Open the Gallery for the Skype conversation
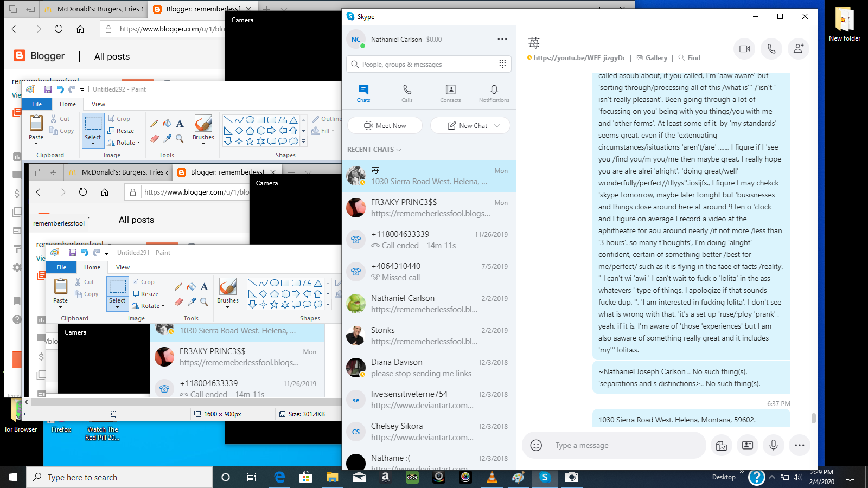The height and width of the screenshot is (488, 868). click(652, 58)
